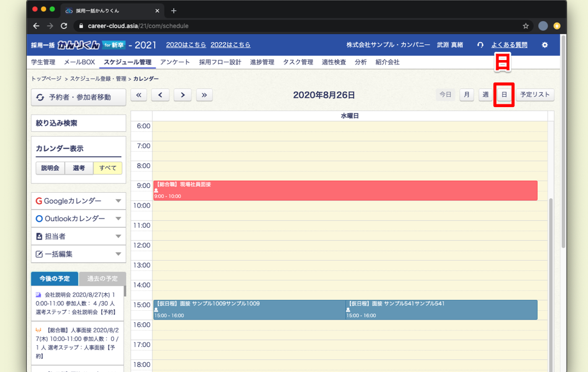The width and height of the screenshot is (588, 372).
Task: Open the red 現場社員面接 event at 9:00
Action: (345, 191)
